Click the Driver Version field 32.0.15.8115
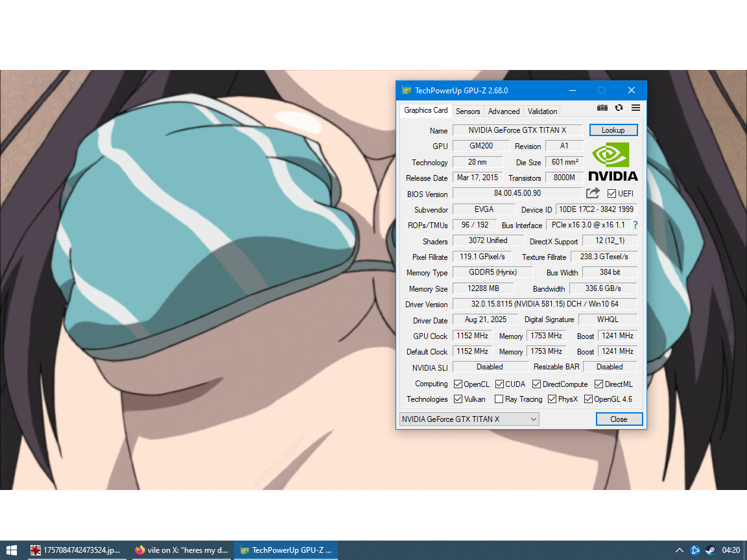Image resolution: width=747 pixels, height=560 pixels. [545, 304]
